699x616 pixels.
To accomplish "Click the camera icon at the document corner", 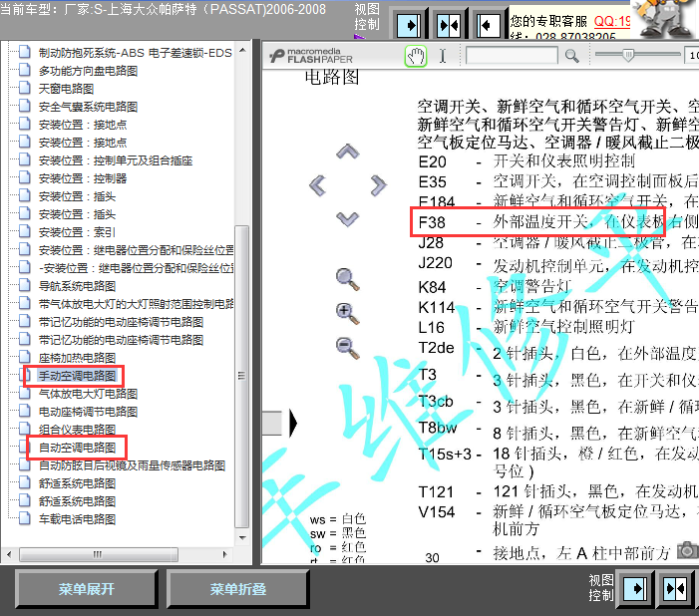I will tap(687, 550).
